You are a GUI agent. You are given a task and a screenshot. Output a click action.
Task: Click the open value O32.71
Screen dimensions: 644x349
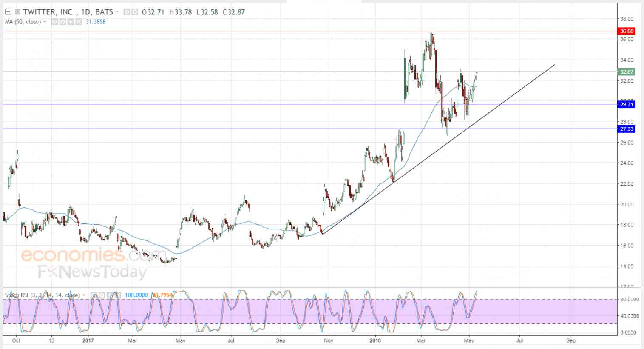(153, 12)
